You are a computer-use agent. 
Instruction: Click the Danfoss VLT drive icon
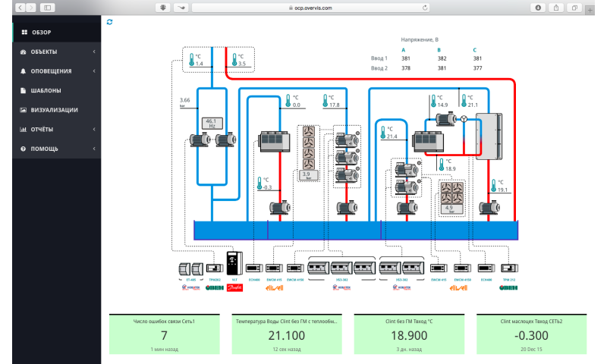(233, 268)
